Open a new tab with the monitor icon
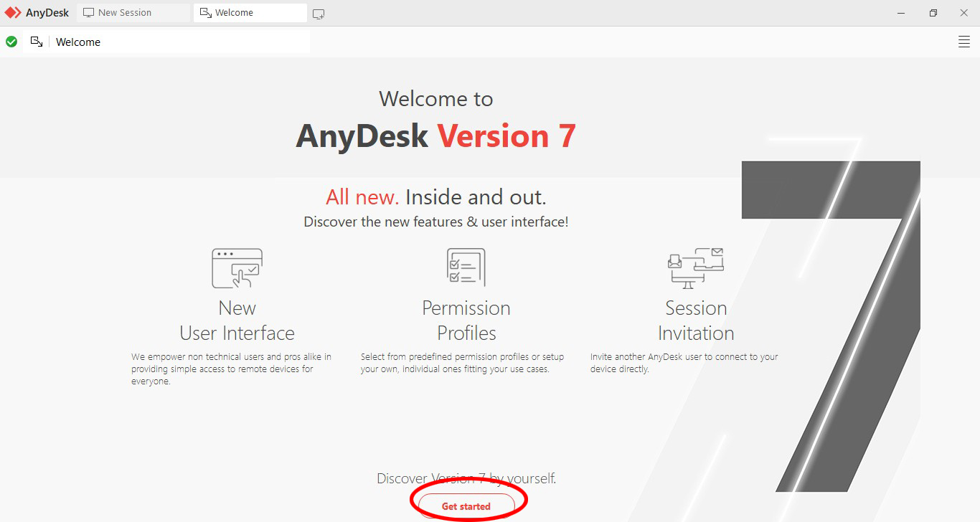This screenshot has width=980, height=522. [319, 14]
